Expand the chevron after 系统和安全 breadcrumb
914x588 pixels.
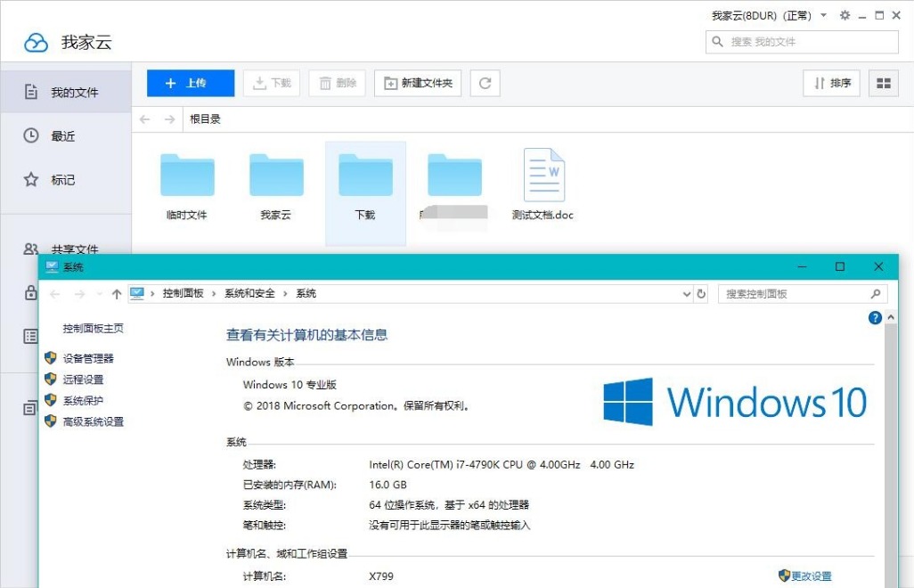285,294
